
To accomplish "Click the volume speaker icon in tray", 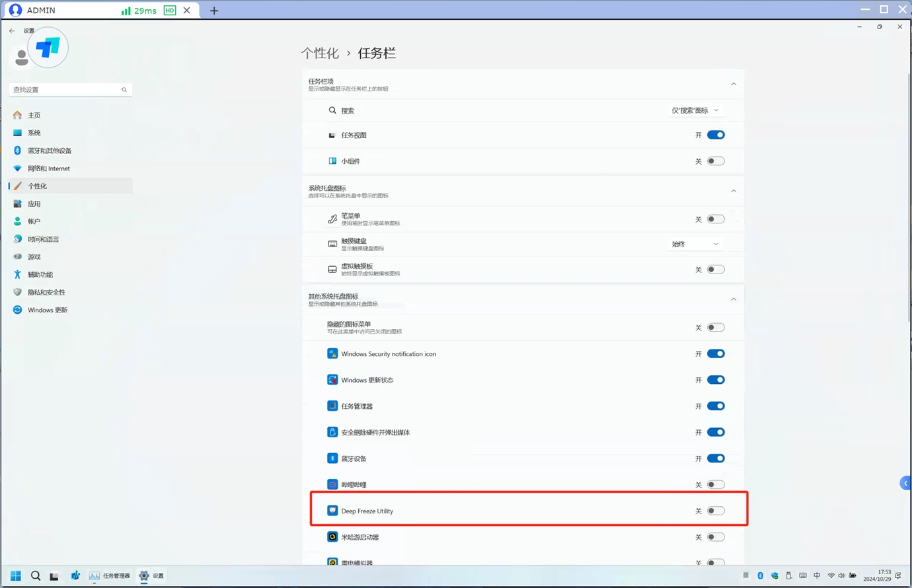I will [841, 576].
